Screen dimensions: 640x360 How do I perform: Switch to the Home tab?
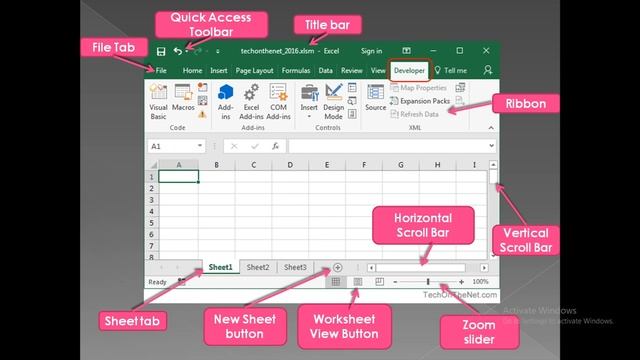(x=192, y=71)
